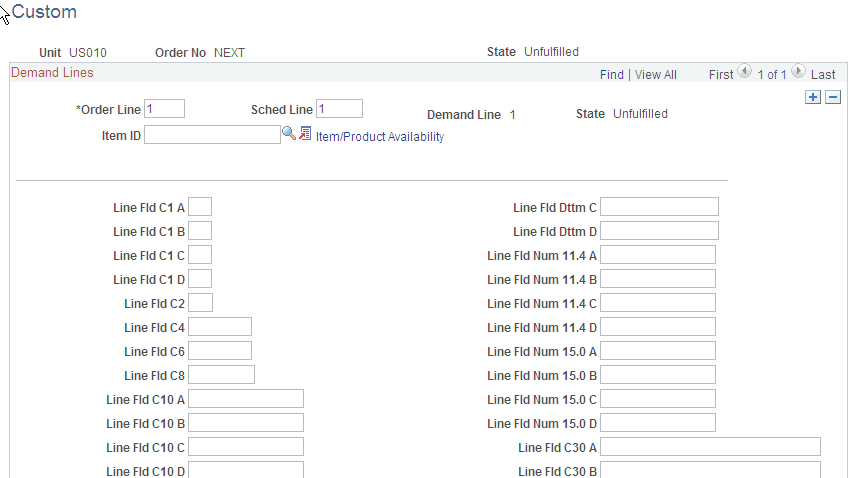Focus the Line Fld C10 C field
The height and width of the screenshot is (478, 863).
(246, 447)
